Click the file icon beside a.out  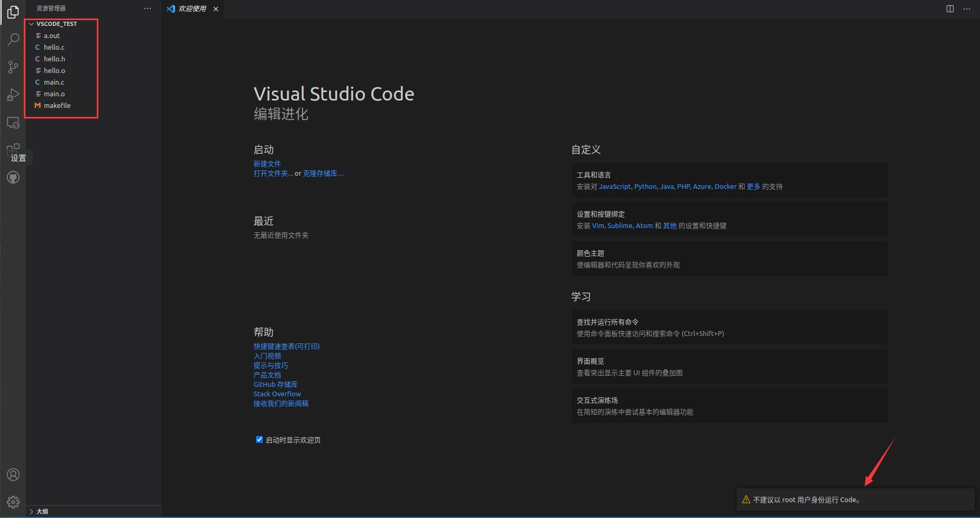pos(38,35)
